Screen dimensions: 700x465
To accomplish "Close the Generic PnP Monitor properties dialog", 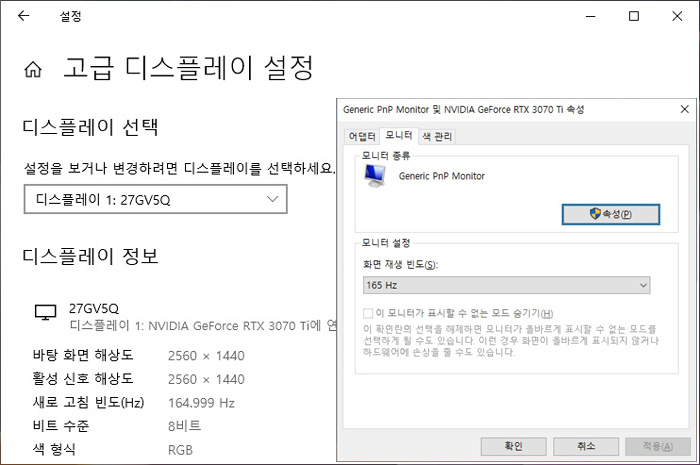I will point(683,108).
